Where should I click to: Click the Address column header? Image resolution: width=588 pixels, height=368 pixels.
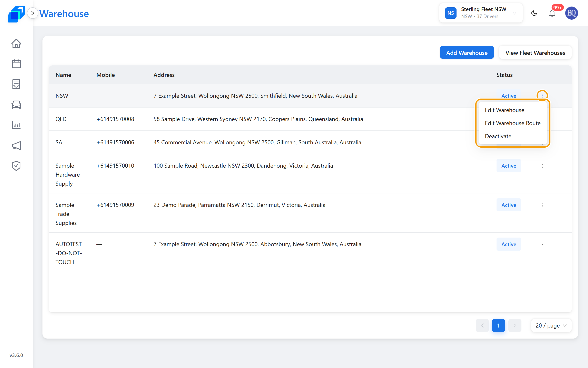coord(164,75)
